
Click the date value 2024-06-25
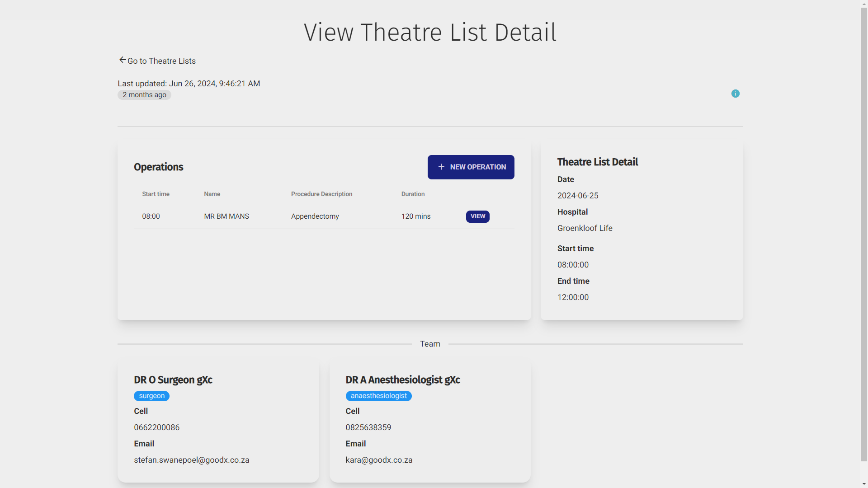[x=578, y=196]
